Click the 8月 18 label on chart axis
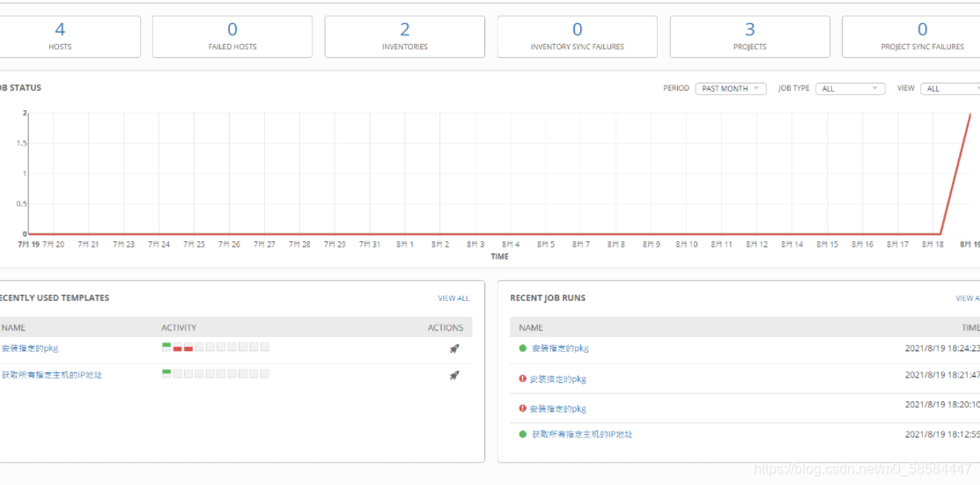 tap(932, 245)
